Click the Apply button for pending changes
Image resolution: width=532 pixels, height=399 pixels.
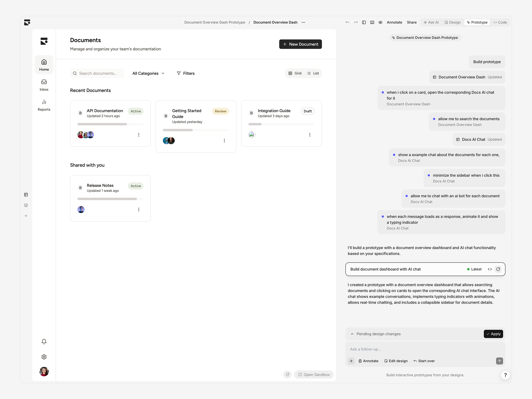pos(493,334)
